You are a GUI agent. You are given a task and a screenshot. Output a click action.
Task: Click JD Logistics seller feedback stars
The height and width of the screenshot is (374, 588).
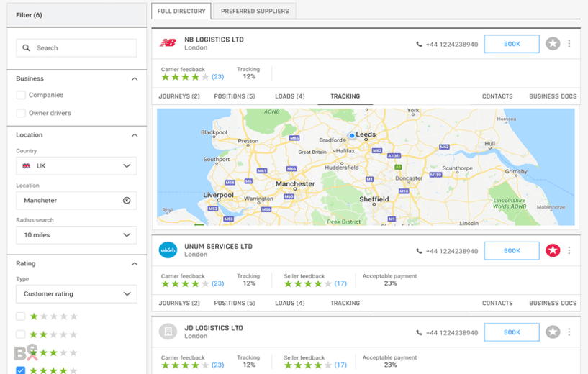point(308,365)
